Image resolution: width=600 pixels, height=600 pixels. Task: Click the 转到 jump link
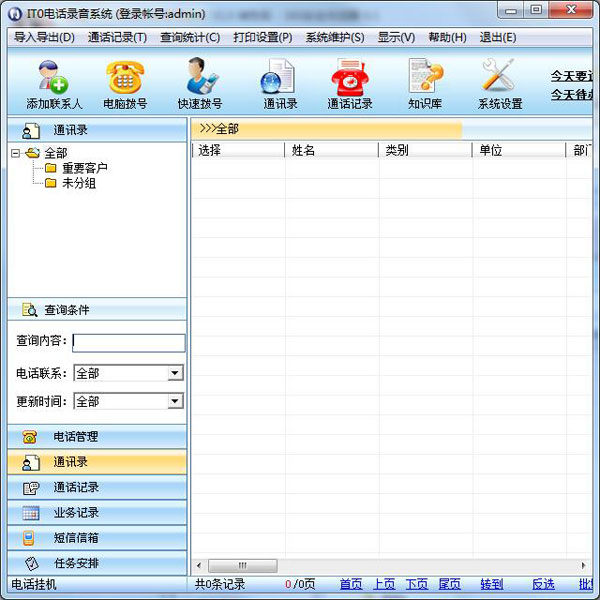[492, 584]
